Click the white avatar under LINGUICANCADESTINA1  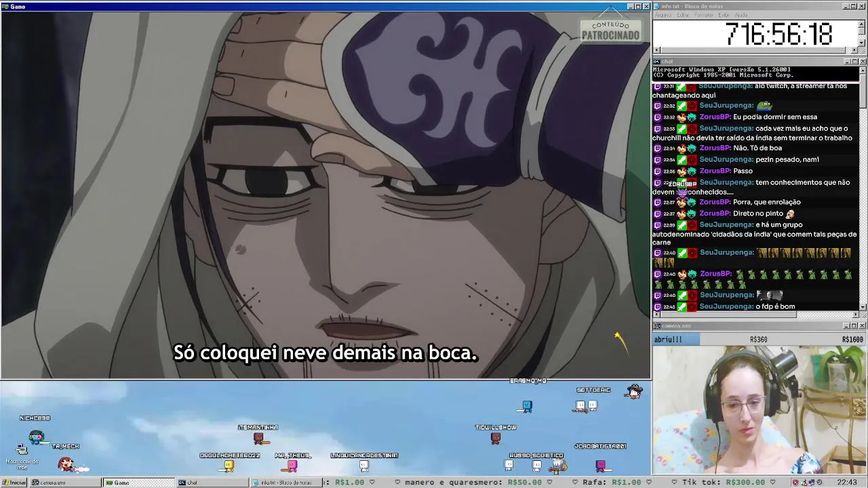(x=364, y=466)
